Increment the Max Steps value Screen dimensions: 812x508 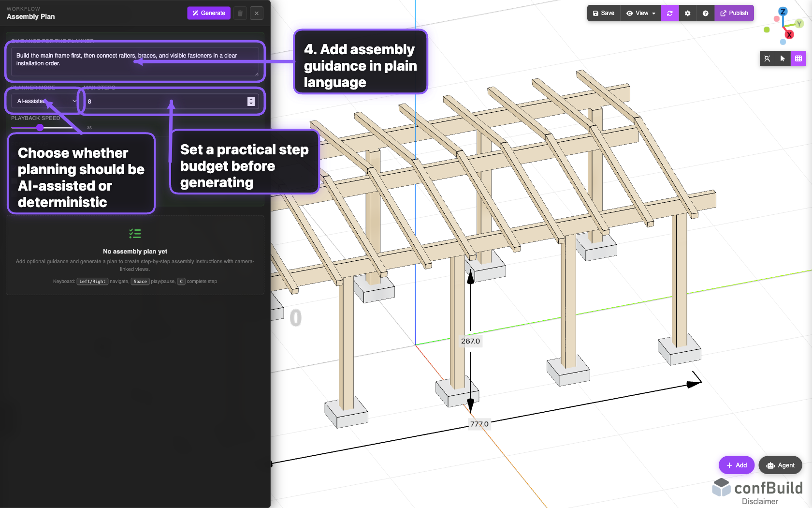point(251,99)
